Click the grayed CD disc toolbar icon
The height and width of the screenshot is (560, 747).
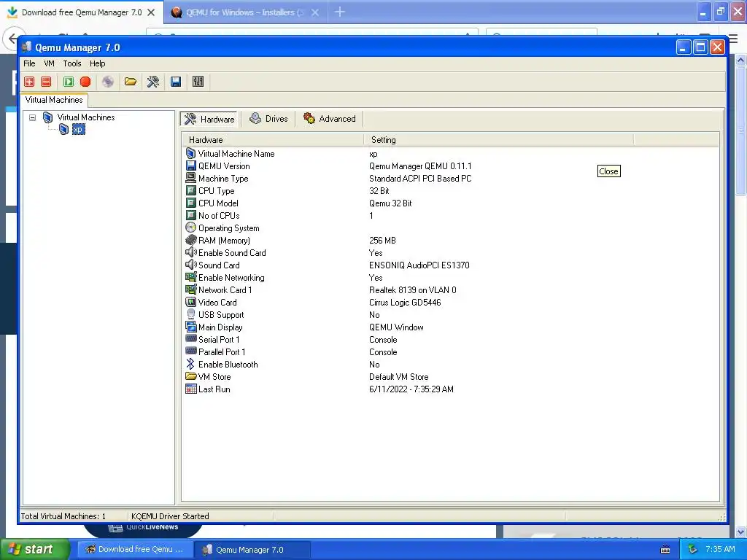[108, 82]
